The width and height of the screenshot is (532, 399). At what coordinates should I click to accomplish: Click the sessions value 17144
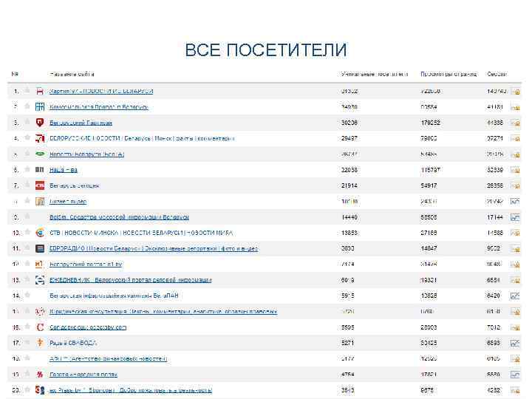click(x=494, y=217)
